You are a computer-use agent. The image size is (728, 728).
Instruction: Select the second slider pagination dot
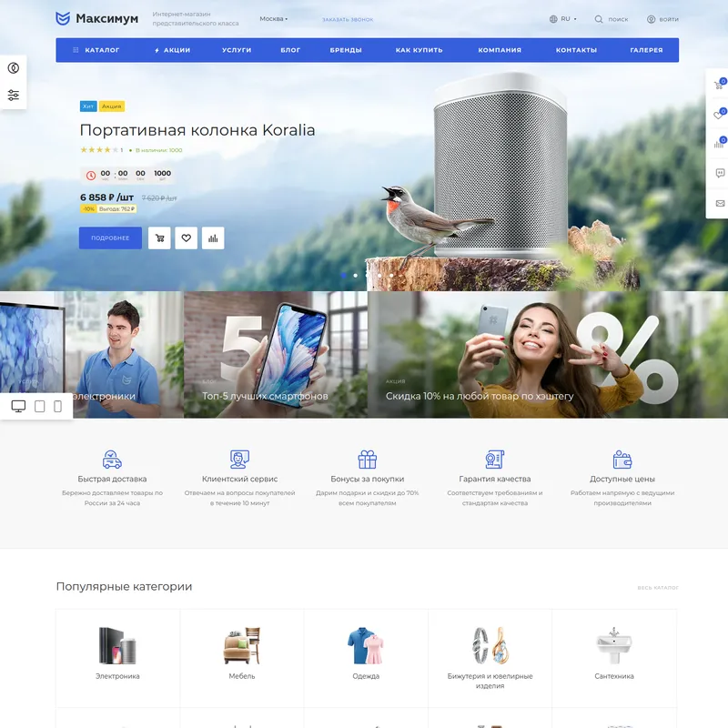(356, 274)
